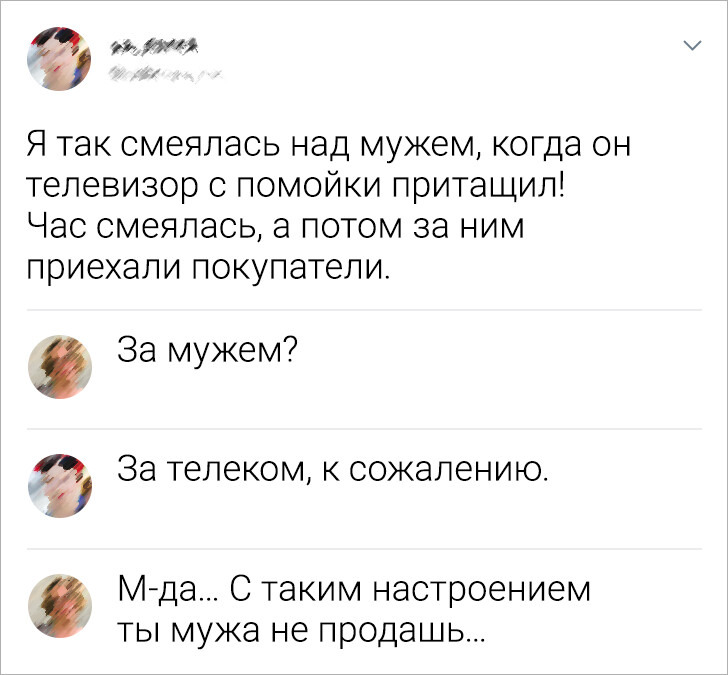Click the "М-да…" opening of last reply
The width and height of the screenshot is (728, 675).
pos(165,591)
